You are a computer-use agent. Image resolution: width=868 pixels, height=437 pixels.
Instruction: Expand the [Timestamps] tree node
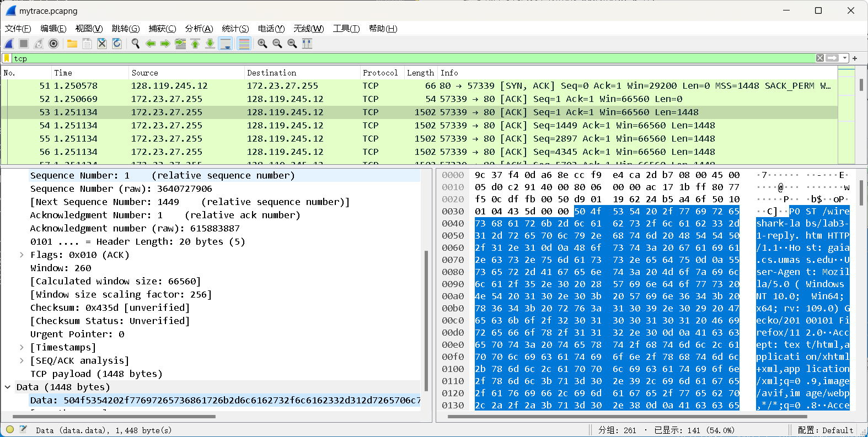click(22, 347)
